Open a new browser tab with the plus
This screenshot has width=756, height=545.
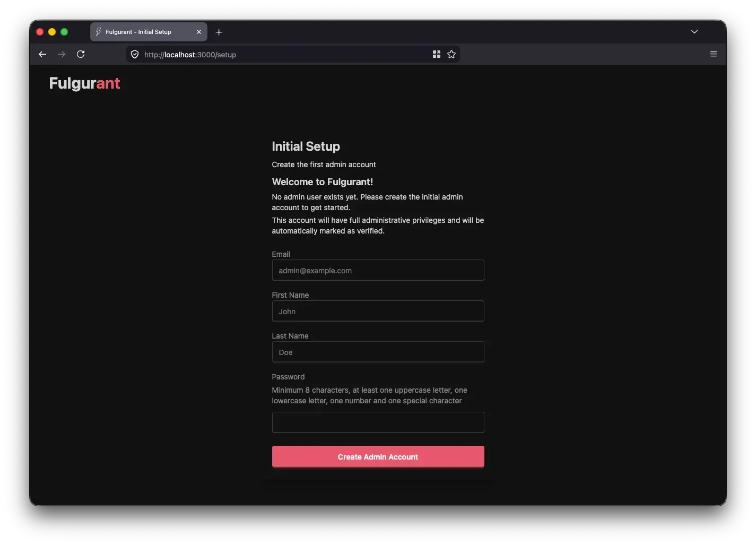(219, 32)
